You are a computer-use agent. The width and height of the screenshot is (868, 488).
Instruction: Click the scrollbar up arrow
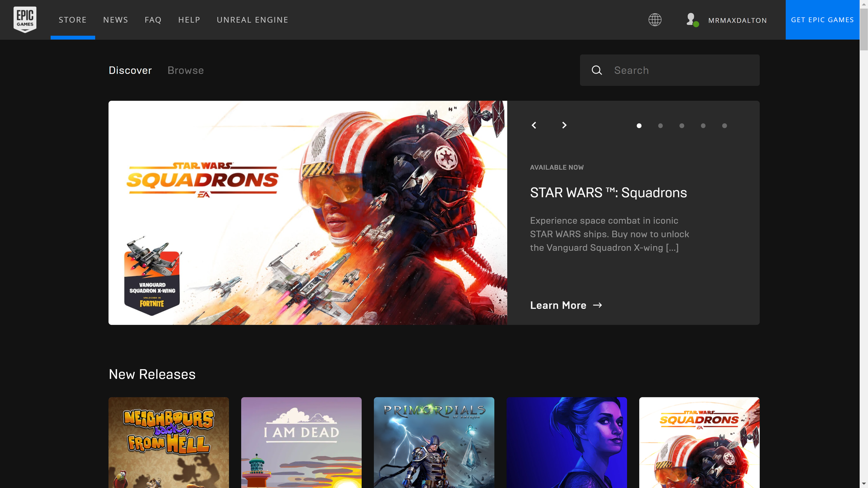864,4
